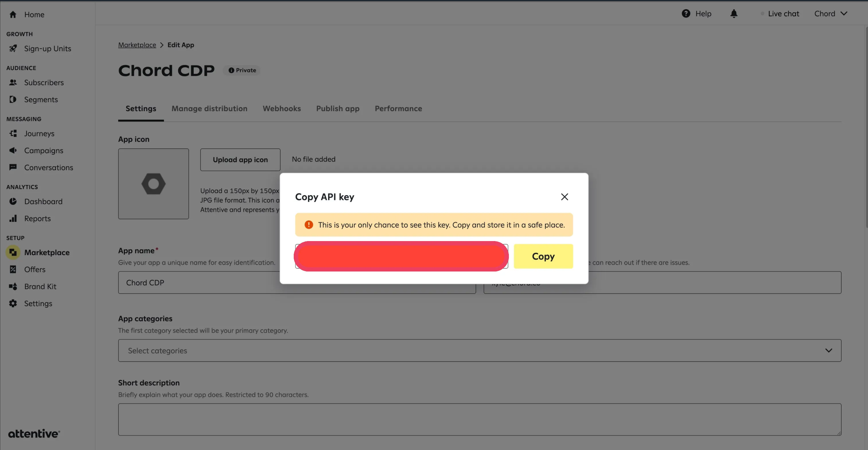
Task: Open the Journeys flow icon
Action: (x=13, y=133)
